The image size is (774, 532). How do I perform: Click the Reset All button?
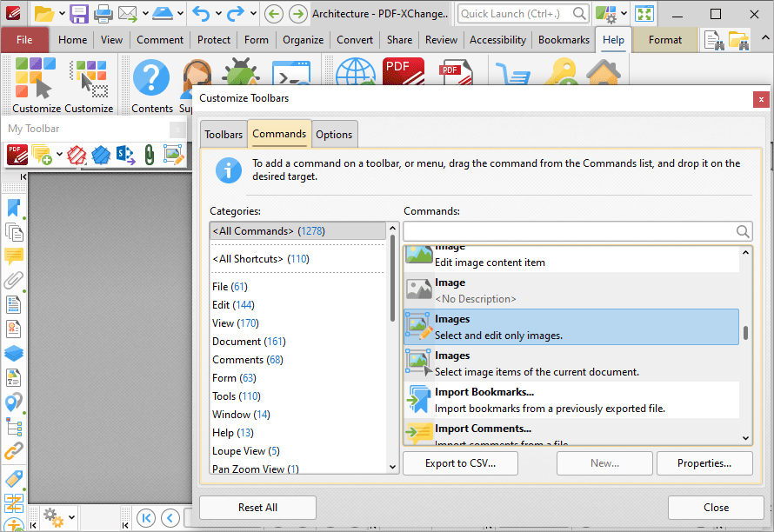click(x=257, y=507)
